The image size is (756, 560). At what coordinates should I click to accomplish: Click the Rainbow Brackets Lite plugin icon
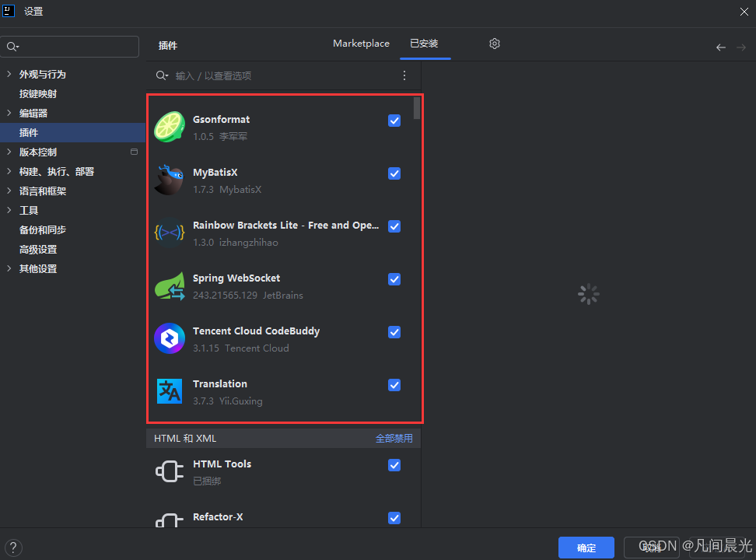pos(170,233)
